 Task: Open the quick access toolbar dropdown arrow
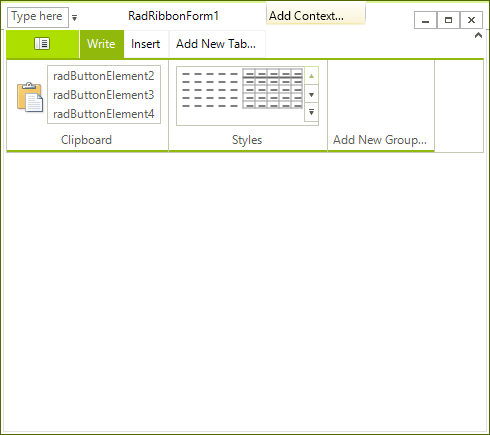pyautogui.click(x=75, y=18)
